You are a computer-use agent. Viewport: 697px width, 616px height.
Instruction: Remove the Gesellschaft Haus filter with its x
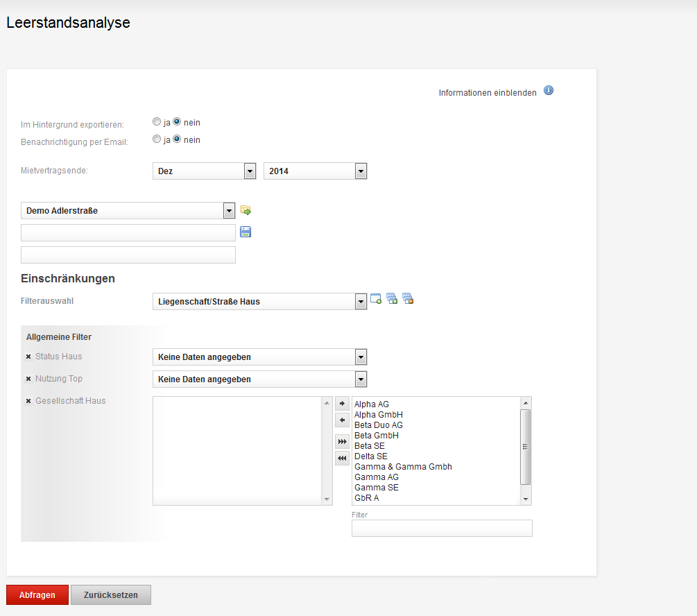(x=28, y=401)
